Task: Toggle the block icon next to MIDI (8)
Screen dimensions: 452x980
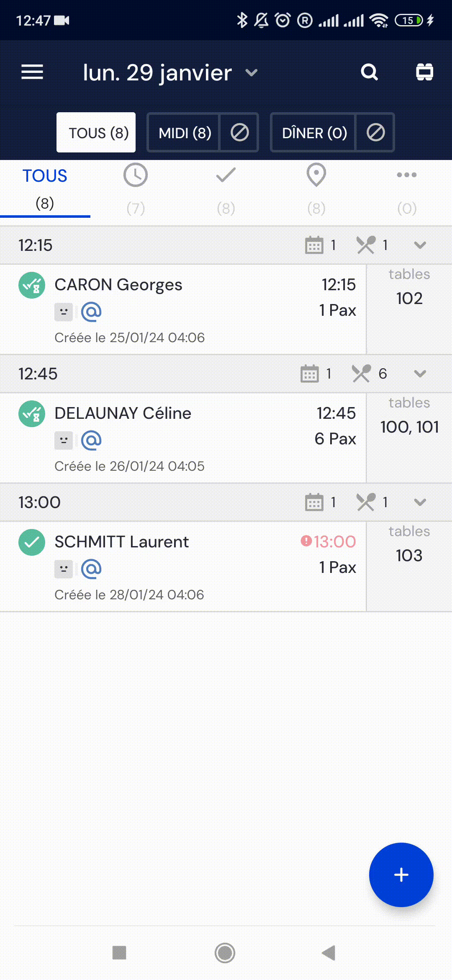Action: coord(239,132)
